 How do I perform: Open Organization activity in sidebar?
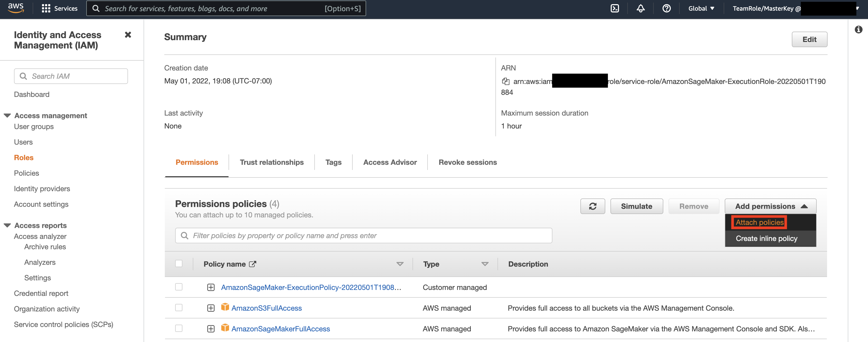(47, 309)
